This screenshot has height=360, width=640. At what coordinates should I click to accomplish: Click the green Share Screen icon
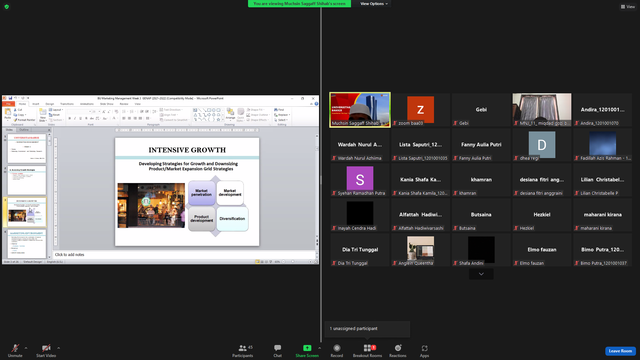307,348
